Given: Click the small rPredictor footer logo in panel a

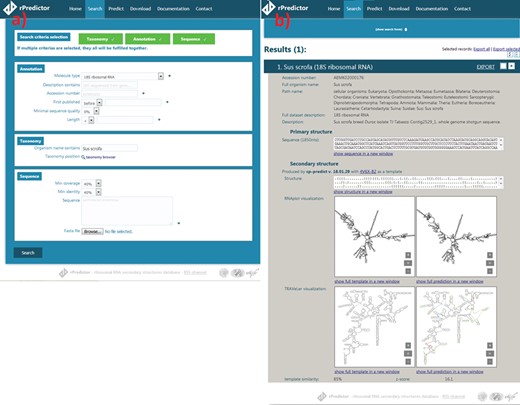Looking at the screenshot, I should coord(63,273).
